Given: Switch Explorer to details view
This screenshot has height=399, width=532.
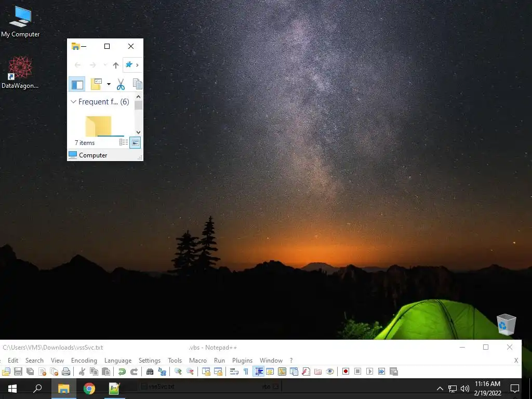Looking at the screenshot, I should [124, 142].
